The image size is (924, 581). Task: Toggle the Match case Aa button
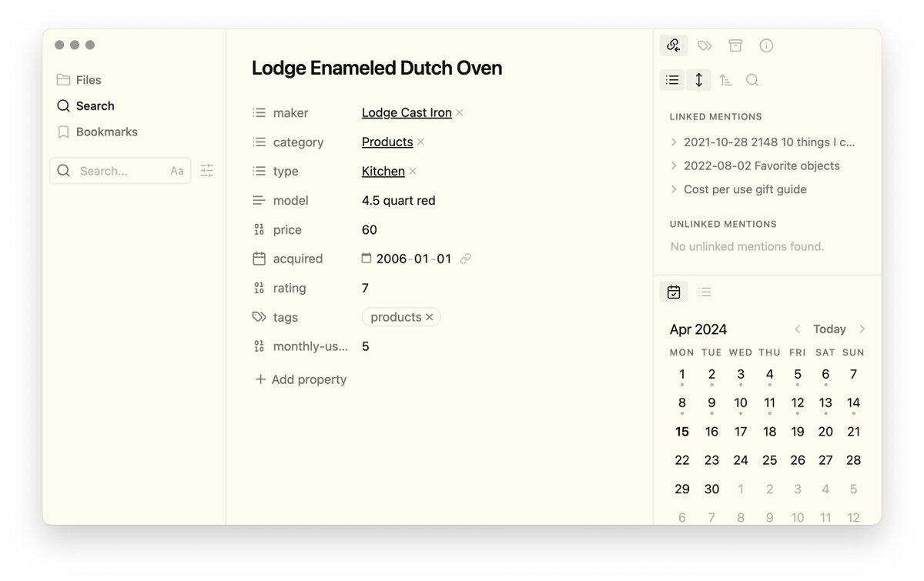177,171
